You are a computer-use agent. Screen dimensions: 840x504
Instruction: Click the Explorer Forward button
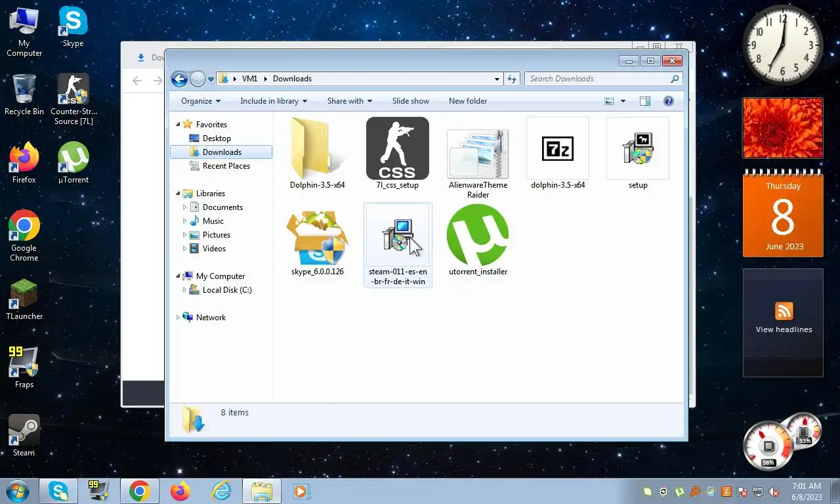pyautogui.click(x=198, y=79)
